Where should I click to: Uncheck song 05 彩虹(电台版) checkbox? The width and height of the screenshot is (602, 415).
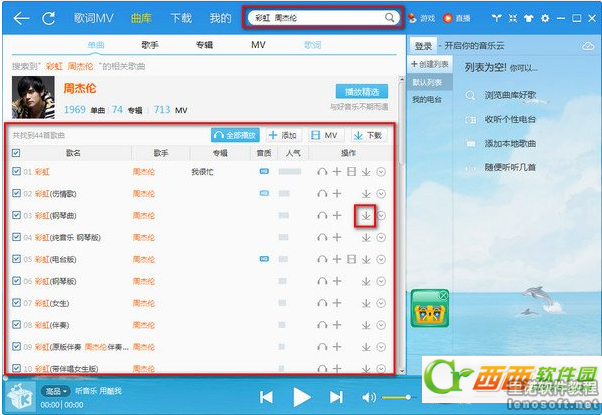point(16,259)
